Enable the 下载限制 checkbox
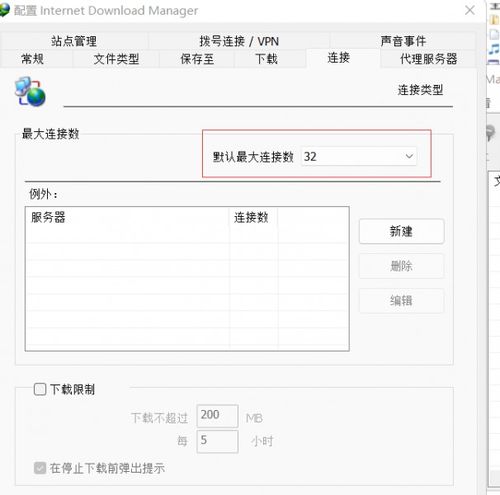500x495 pixels. 40,389
